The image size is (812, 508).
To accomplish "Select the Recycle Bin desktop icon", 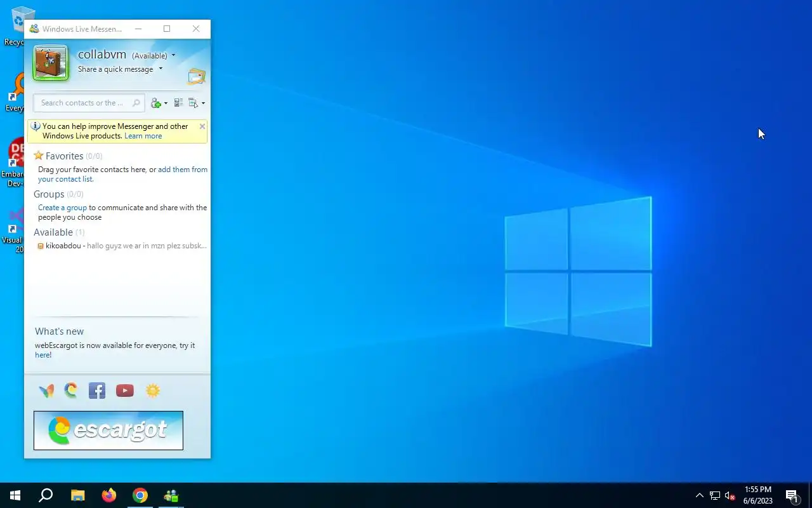I will [13, 25].
